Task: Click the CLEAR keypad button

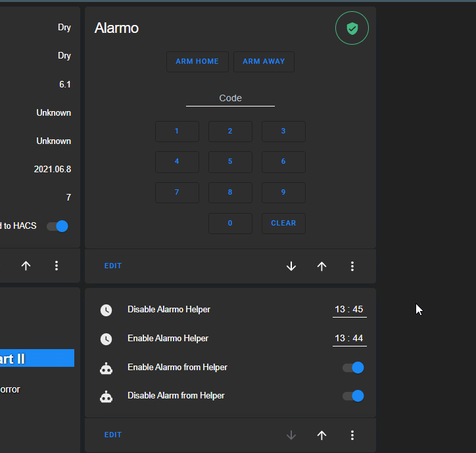Action: pyautogui.click(x=283, y=224)
